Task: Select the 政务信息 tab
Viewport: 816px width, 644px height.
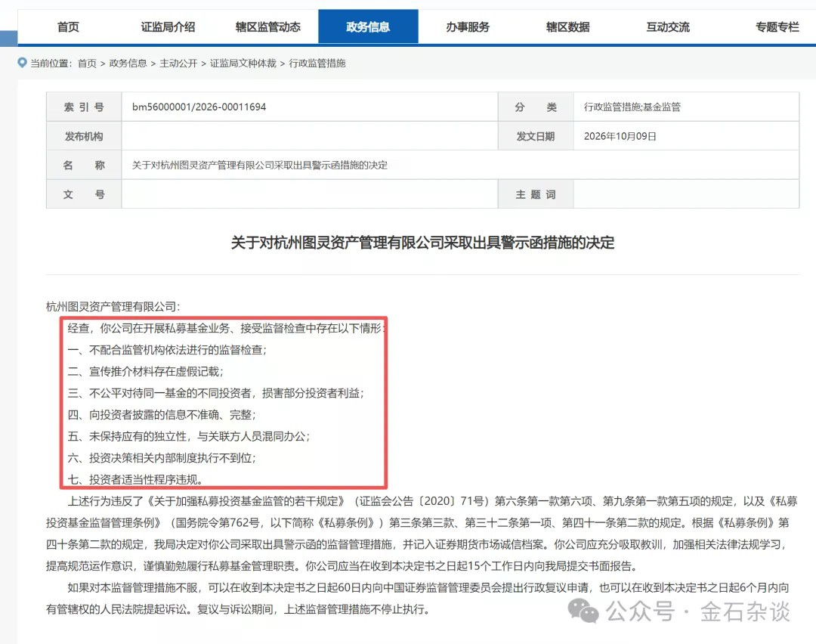Action: 368,26
